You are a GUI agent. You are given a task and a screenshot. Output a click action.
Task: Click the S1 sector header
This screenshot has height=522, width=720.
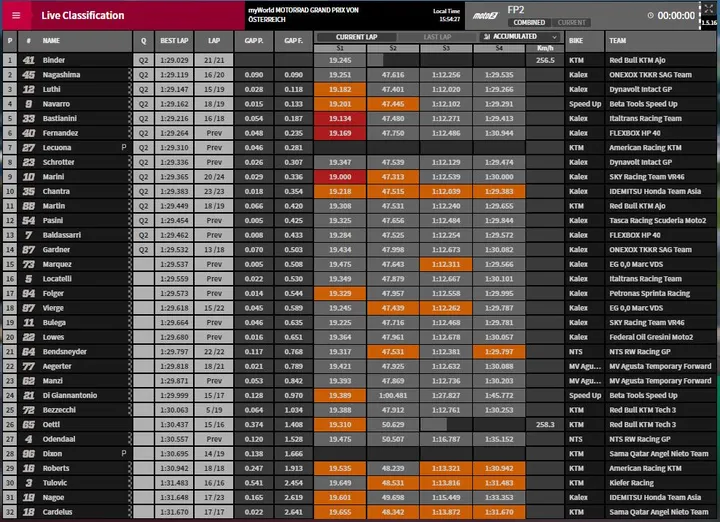point(340,48)
